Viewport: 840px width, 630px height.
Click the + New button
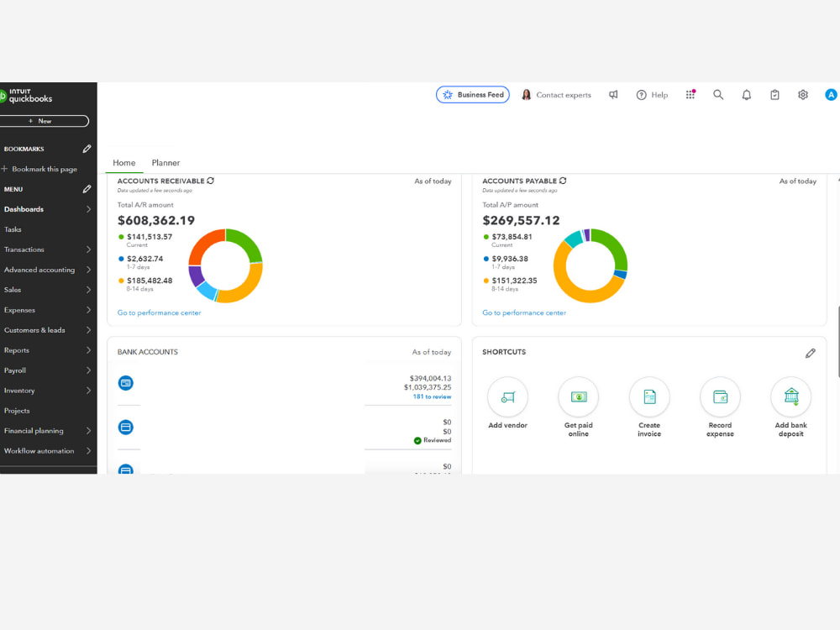tap(43, 121)
